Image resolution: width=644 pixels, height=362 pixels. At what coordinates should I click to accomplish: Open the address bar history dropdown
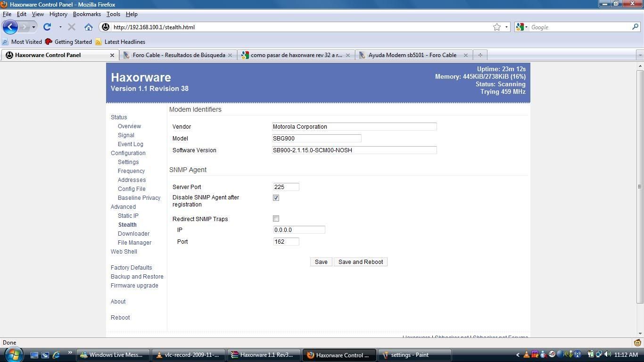point(506,27)
